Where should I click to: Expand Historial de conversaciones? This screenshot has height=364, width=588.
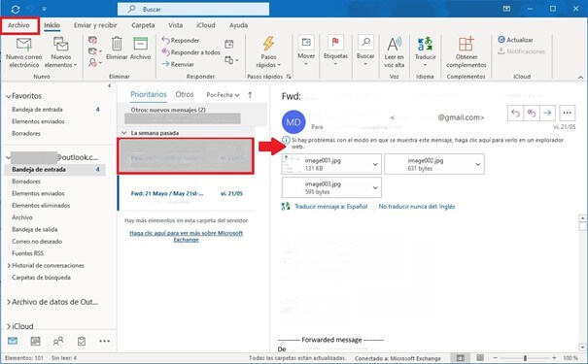coord(9,266)
